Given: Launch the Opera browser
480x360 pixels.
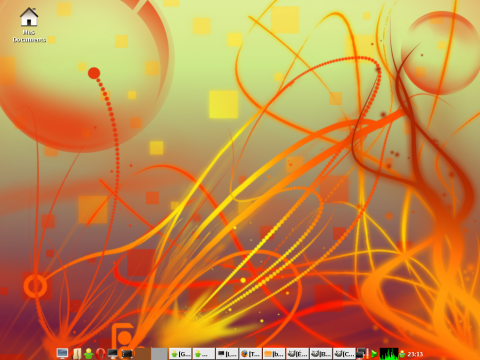Looking at the screenshot, I should 101,354.
